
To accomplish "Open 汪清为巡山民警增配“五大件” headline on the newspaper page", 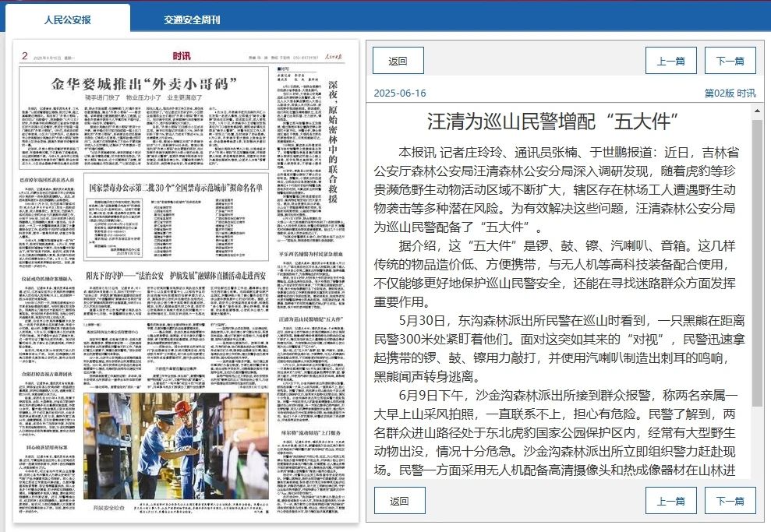I will pos(311,319).
